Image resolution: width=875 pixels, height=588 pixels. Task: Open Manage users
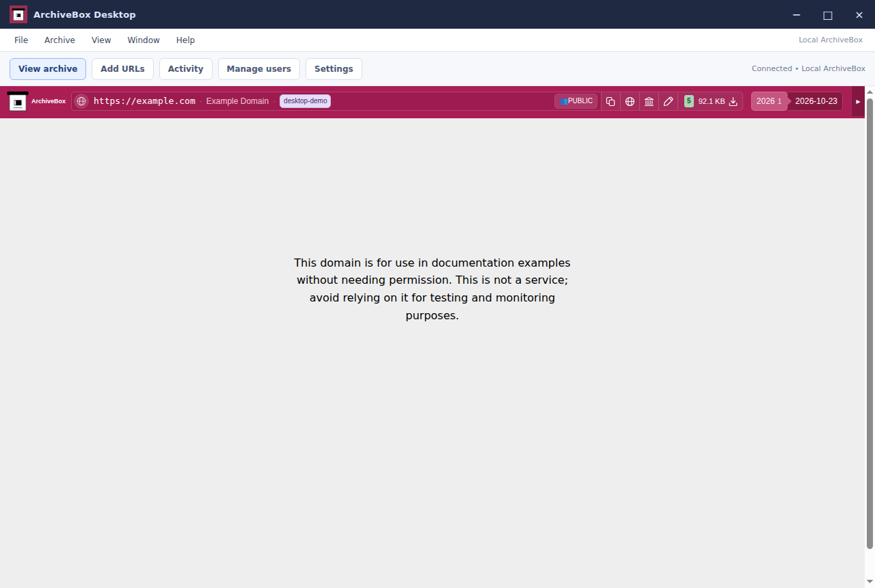click(259, 69)
